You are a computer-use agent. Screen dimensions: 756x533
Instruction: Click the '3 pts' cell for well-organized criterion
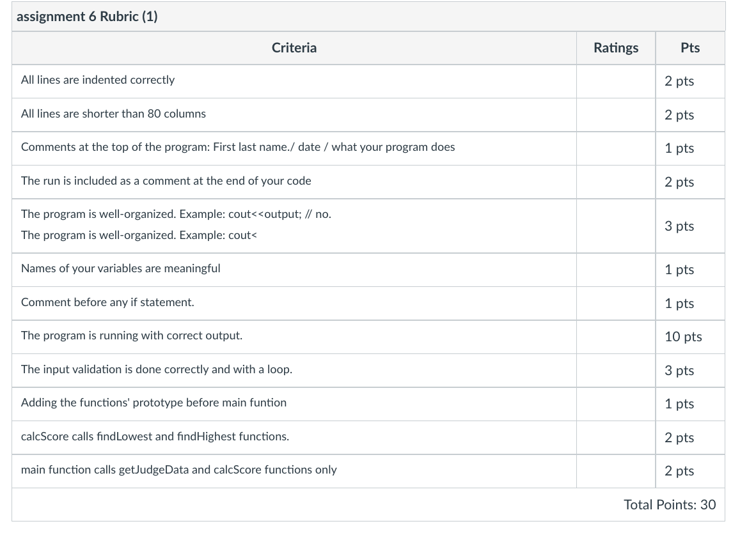click(679, 226)
